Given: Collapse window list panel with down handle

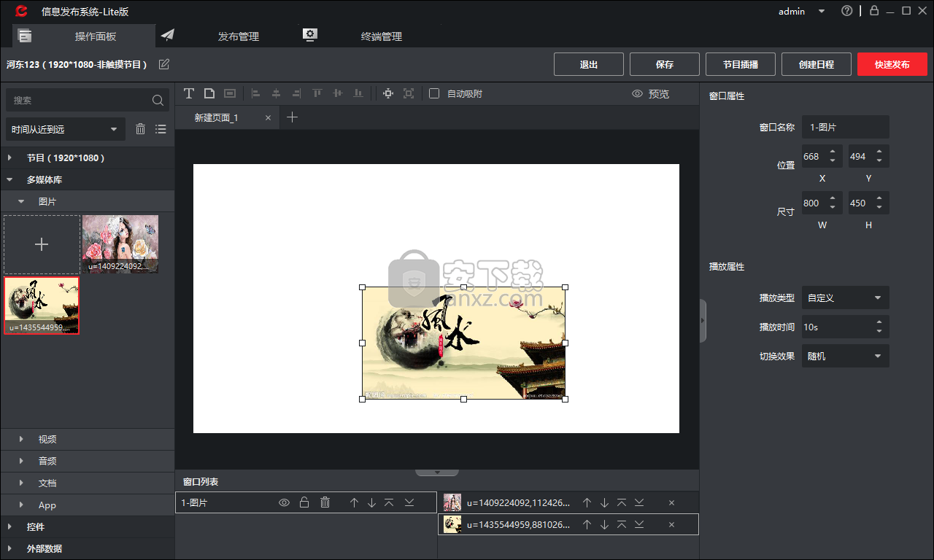Looking at the screenshot, I should click(437, 472).
